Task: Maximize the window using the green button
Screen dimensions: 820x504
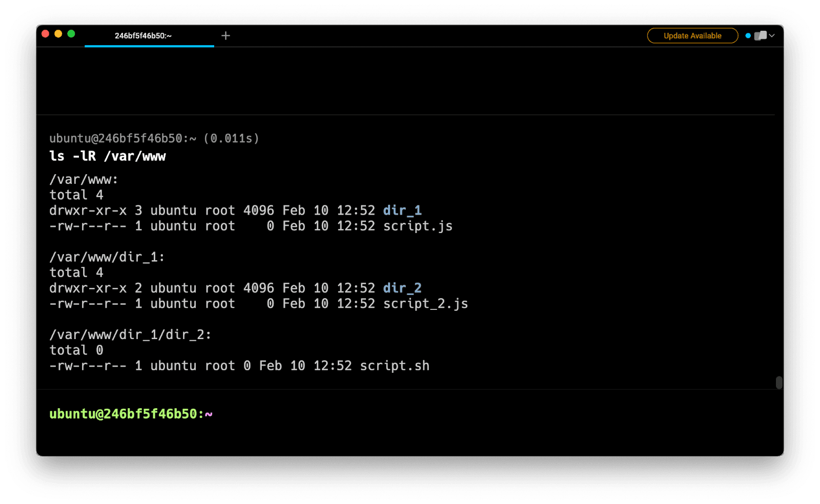Action: [71, 34]
